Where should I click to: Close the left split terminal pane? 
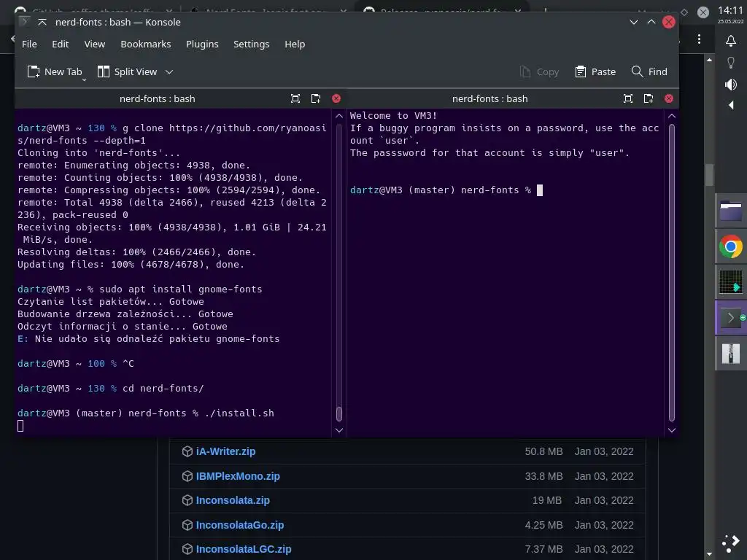coord(336,98)
